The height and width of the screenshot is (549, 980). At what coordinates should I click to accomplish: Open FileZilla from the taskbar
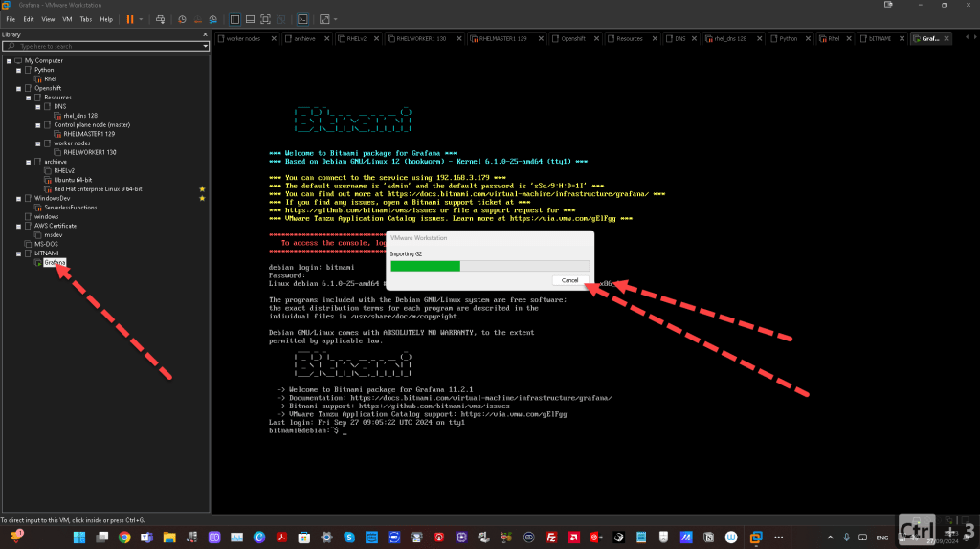point(551,538)
